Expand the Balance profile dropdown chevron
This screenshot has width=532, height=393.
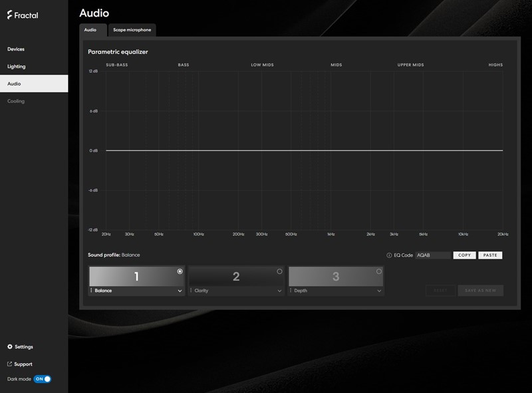click(180, 291)
